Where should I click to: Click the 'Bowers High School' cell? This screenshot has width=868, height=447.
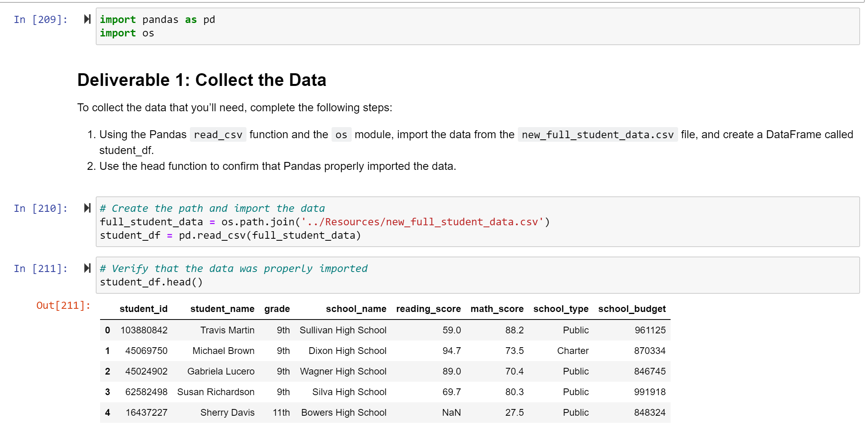344,413
